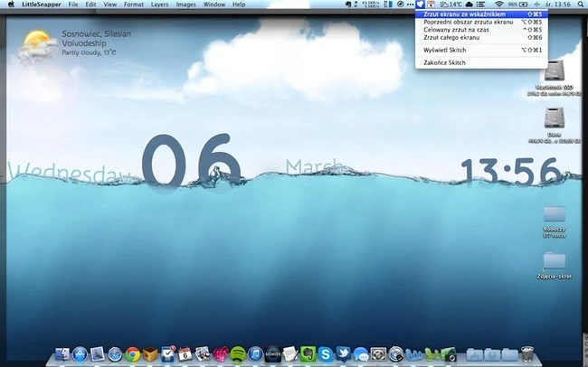This screenshot has height=367, width=588.
Task: Open Messages from the Dock
Action: click(x=361, y=354)
